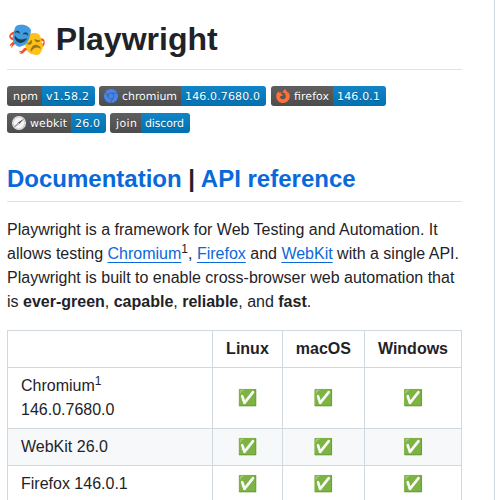Select the 'WebKit 26.0' table cell

pyautogui.click(x=110, y=447)
